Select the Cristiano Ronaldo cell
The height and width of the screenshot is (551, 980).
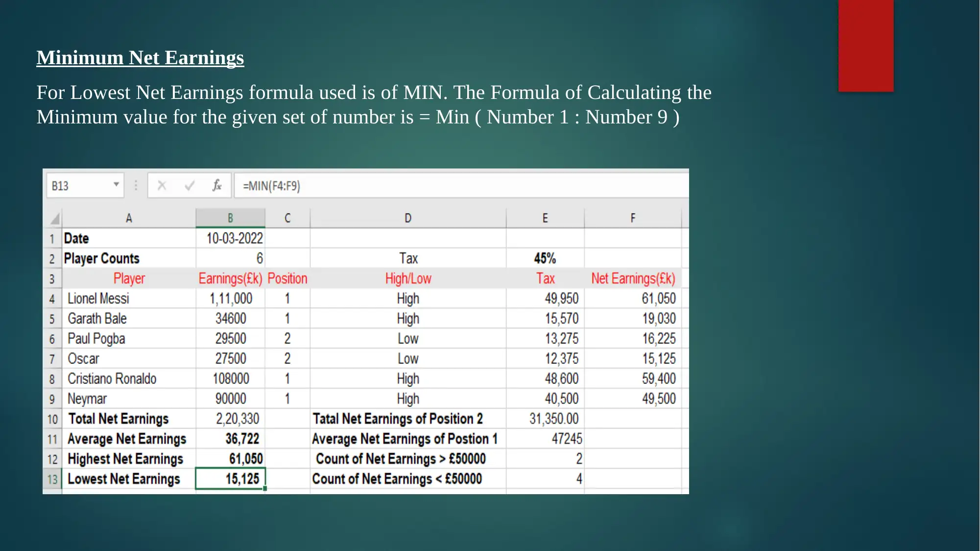[129, 379]
